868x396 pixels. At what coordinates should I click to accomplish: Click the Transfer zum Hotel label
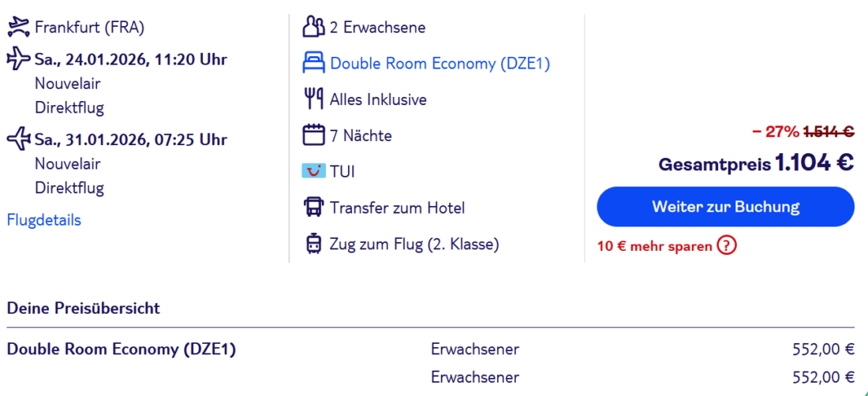point(397,208)
